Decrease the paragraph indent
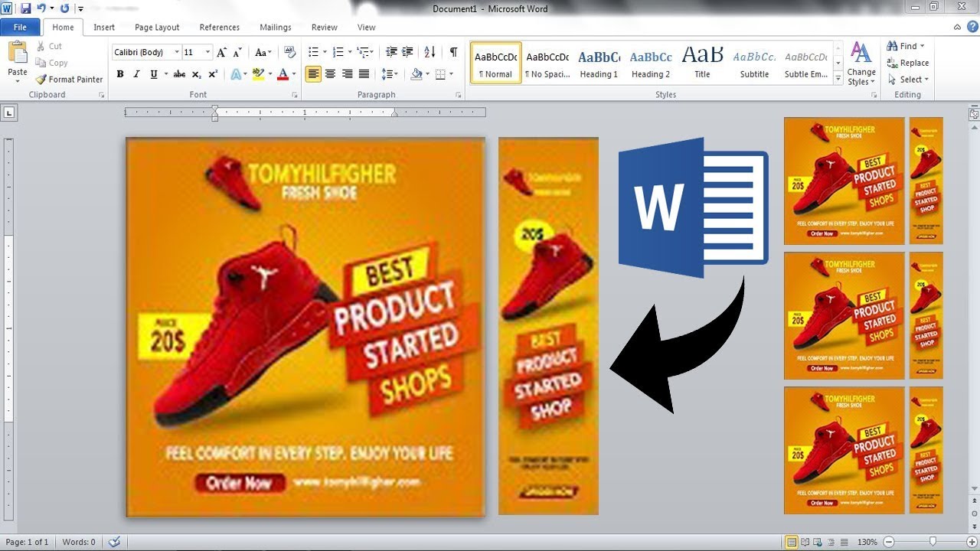Screen dimensions: 980x551 pyautogui.click(x=391, y=52)
